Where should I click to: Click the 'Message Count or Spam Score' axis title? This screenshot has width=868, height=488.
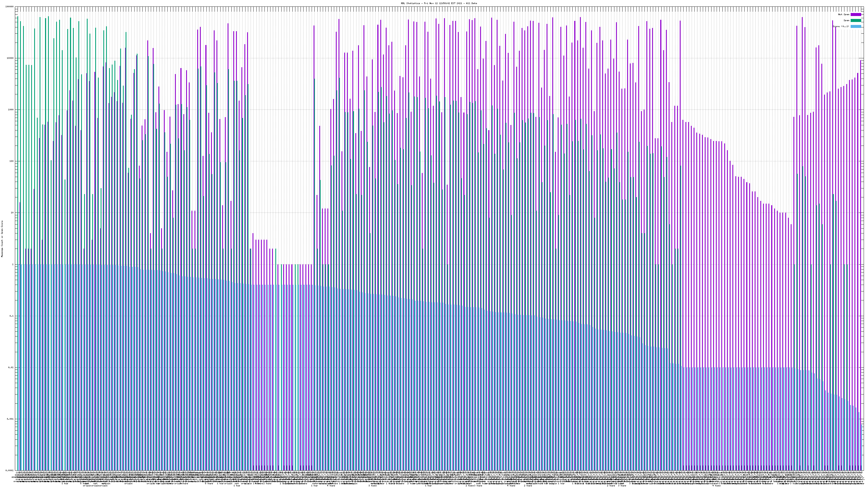coord(2,239)
